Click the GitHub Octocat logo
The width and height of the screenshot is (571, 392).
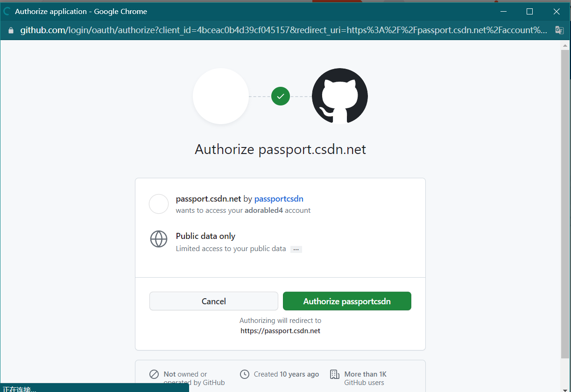tap(339, 96)
